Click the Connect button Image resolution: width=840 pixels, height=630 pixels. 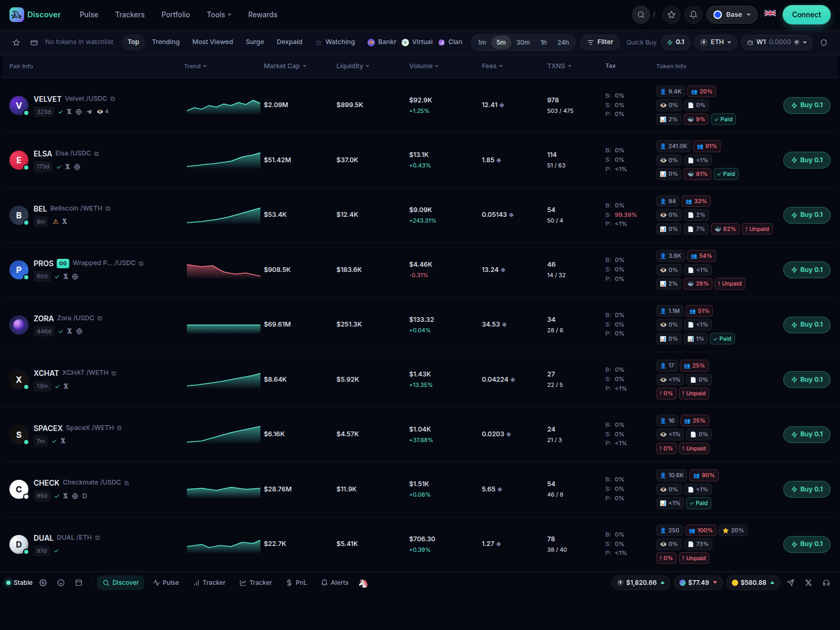(806, 15)
